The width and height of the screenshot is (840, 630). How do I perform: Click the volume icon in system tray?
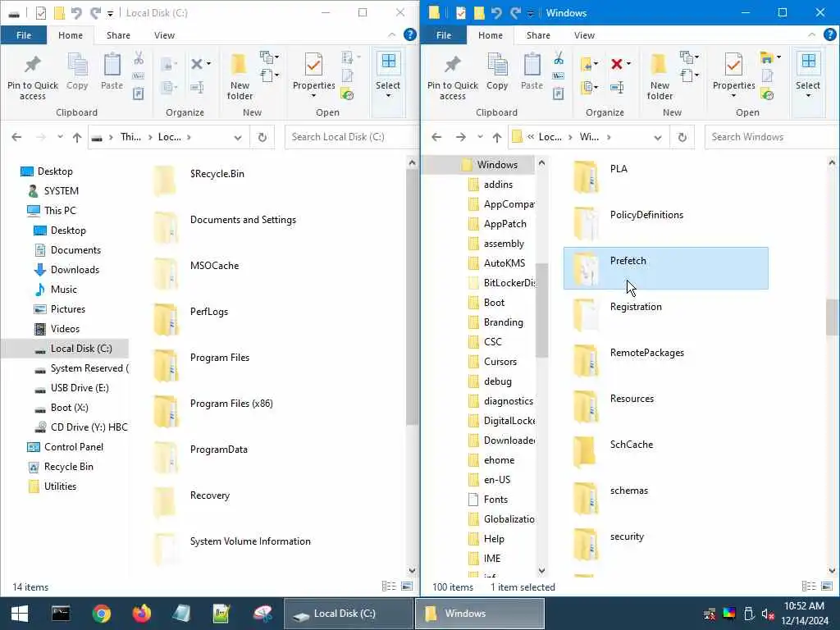768,614
